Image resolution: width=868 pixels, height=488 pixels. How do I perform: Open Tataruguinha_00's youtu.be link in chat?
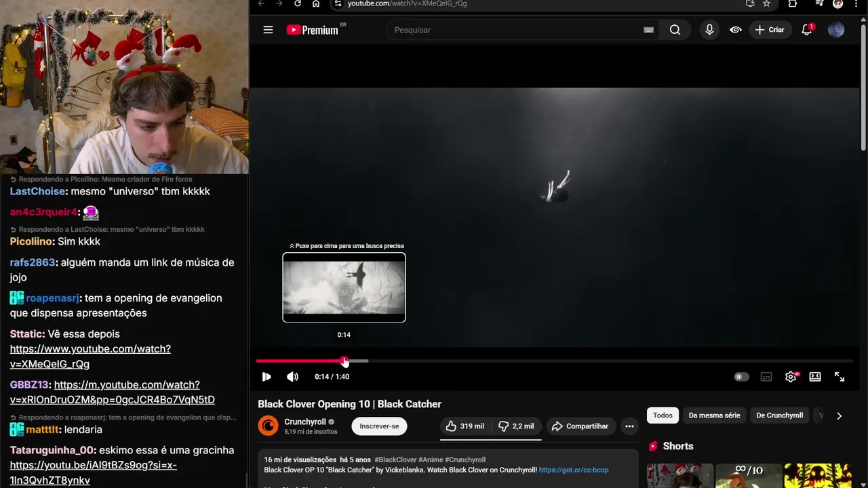point(94,473)
